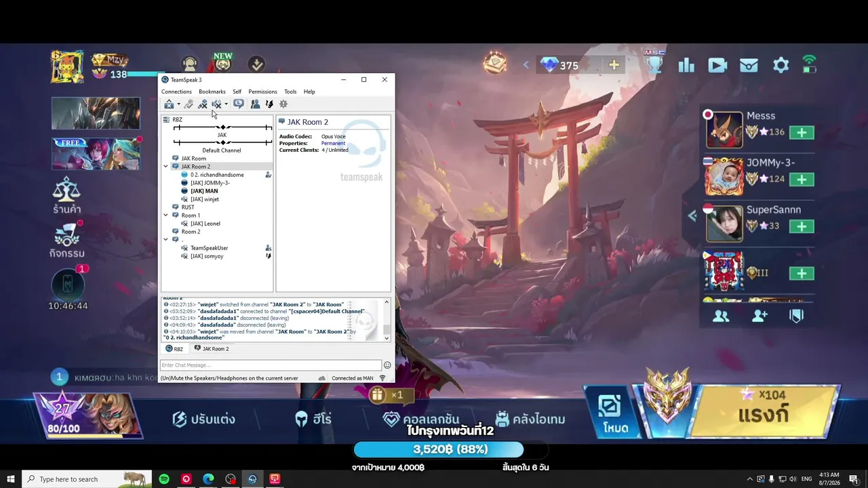Open the Bookmarks menu
The width and height of the screenshot is (868, 488).
point(212,91)
